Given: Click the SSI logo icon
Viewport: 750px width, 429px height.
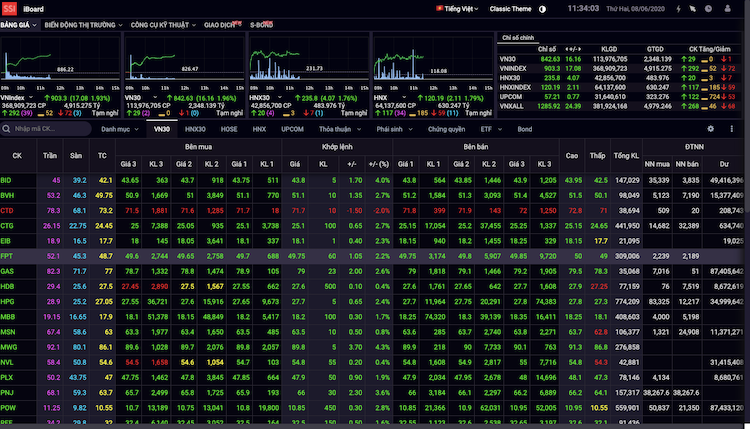Looking at the screenshot, I should (x=9, y=9).
